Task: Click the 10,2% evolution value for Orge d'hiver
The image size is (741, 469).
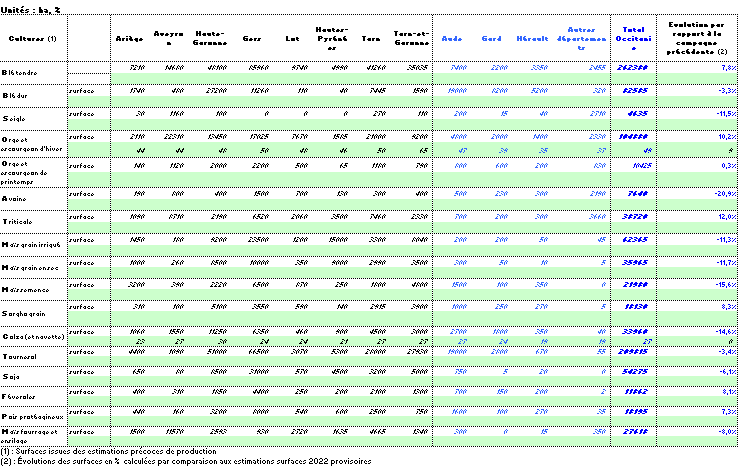Action: 727,137
